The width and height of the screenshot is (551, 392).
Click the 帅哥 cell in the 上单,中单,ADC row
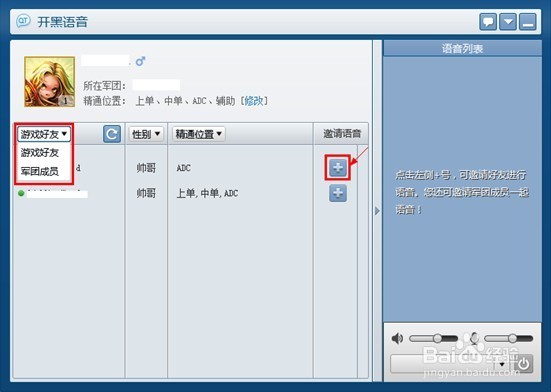pyautogui.click(x=146, y=193)
